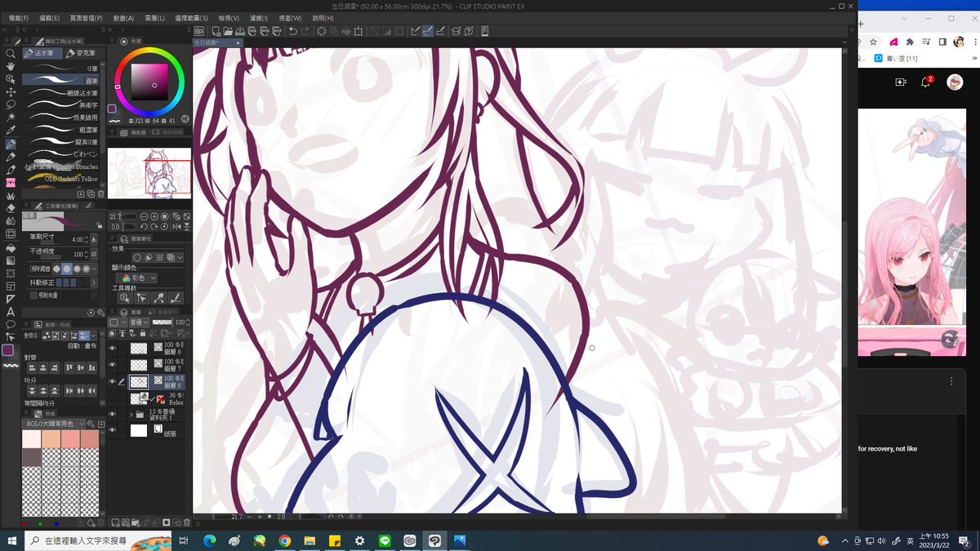
Task: Pick the gray-brown swatch in color set
Action: click(x=32, y=456)
